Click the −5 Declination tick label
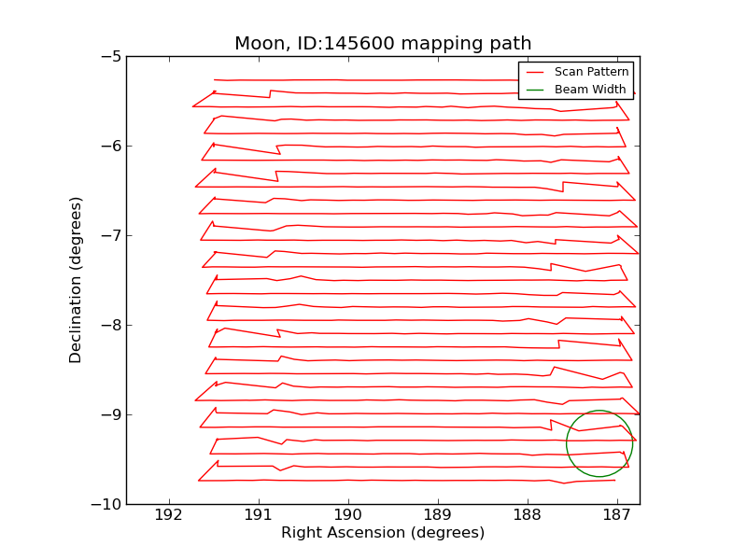The image size is (747, 560). (109, 56)
